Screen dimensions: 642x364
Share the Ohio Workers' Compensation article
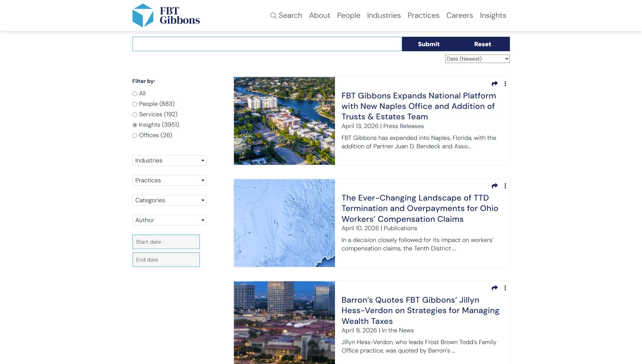tap(494, 186)
